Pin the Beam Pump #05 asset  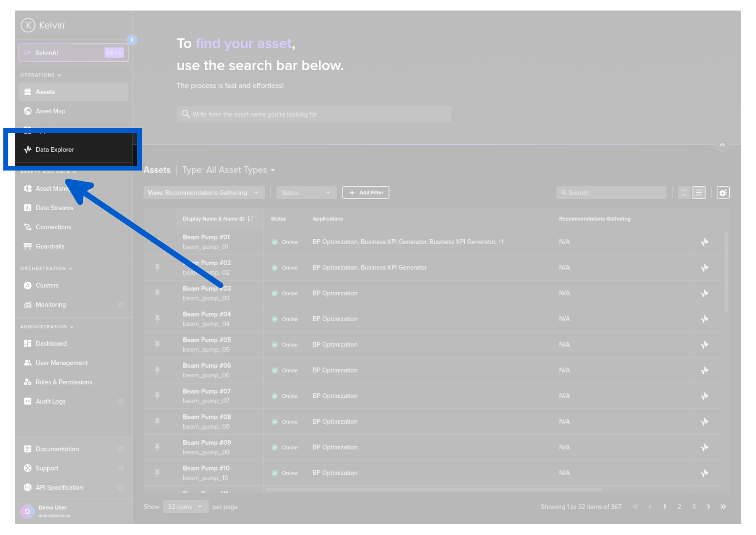pos(157,344)
